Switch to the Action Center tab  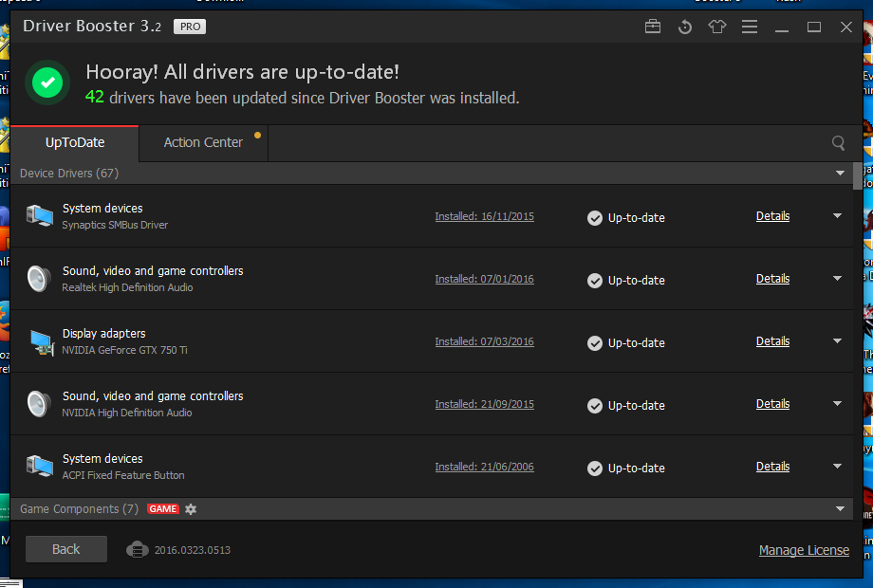[x=203, y=143]
